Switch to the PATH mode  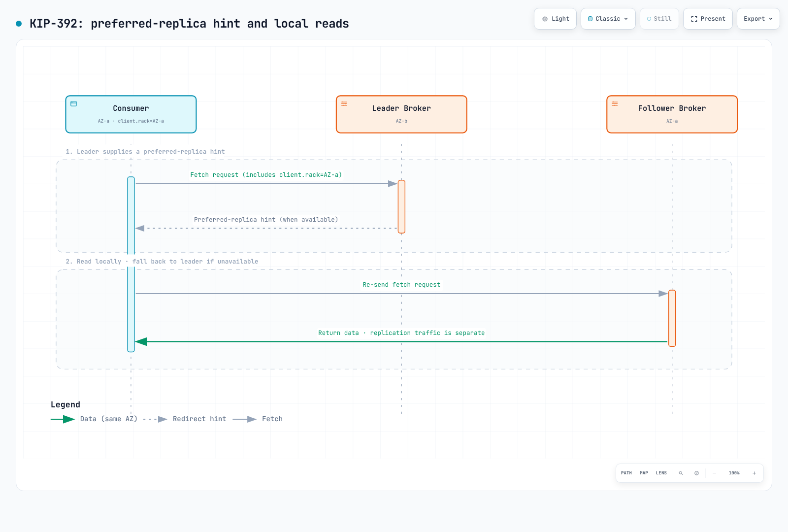(626, 473)
